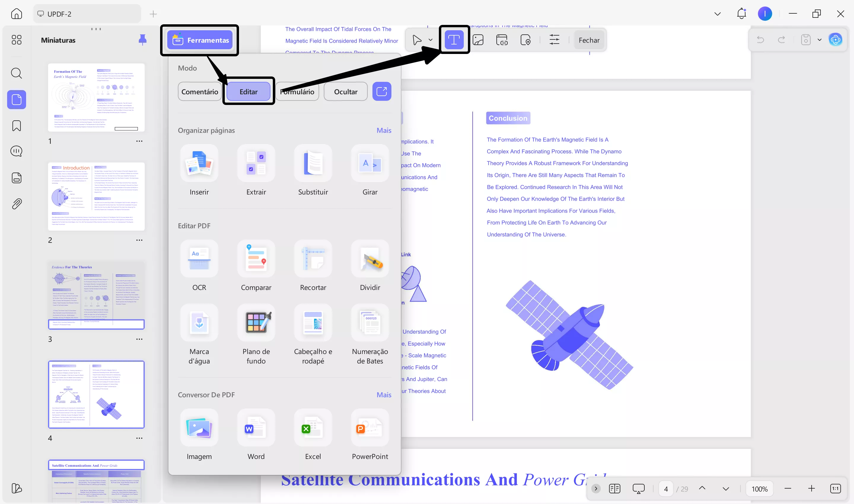Open the bookmarks panel in the sidebar
This screenshot has width=854, height=504.
[16, 126]
